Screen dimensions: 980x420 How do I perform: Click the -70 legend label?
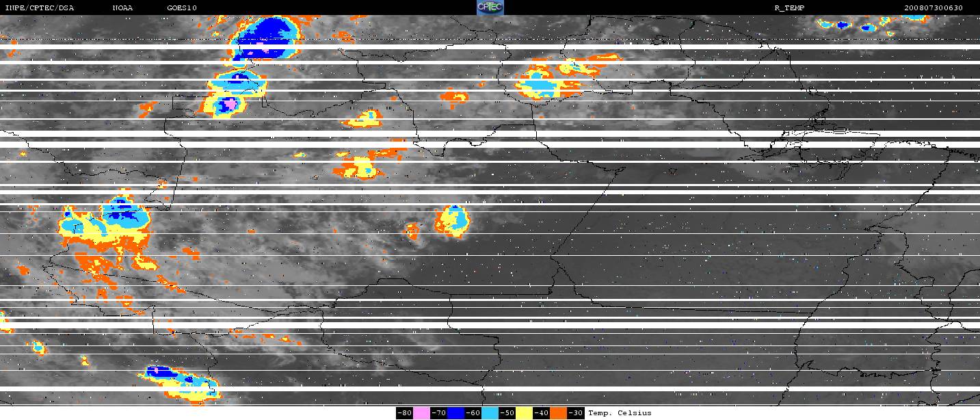point(438,413)
